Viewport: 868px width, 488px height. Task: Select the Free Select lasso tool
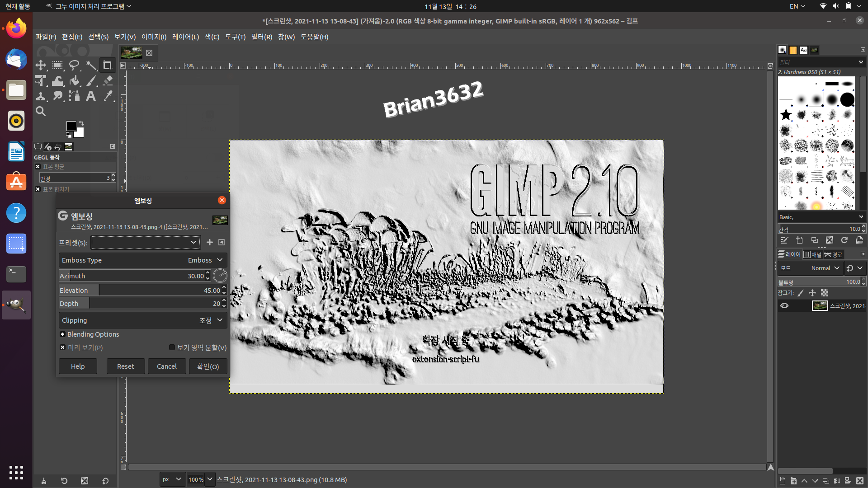[x=74, y=65]
